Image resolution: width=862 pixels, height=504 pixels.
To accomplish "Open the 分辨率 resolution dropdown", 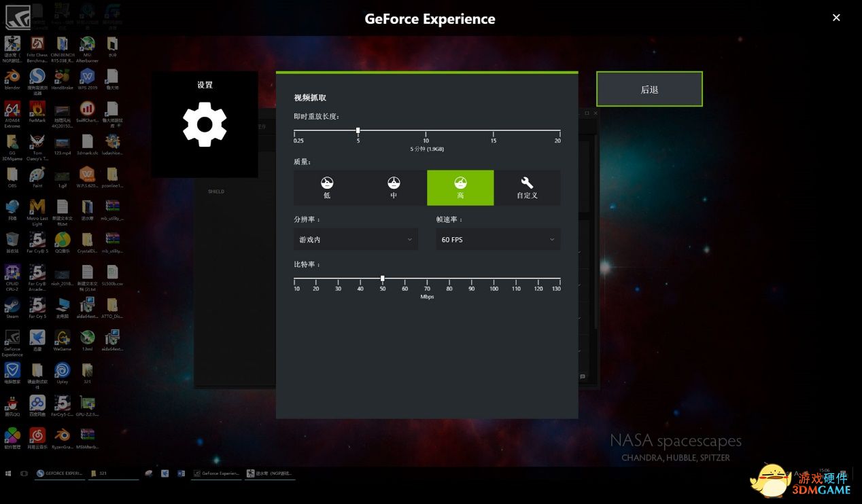I will point(356,239).
